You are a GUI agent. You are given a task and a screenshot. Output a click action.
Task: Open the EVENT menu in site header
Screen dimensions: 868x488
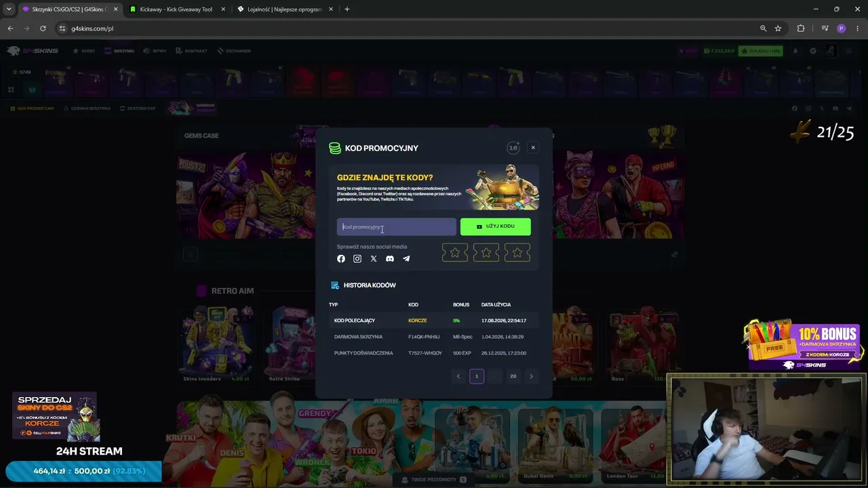pos(84,51)
